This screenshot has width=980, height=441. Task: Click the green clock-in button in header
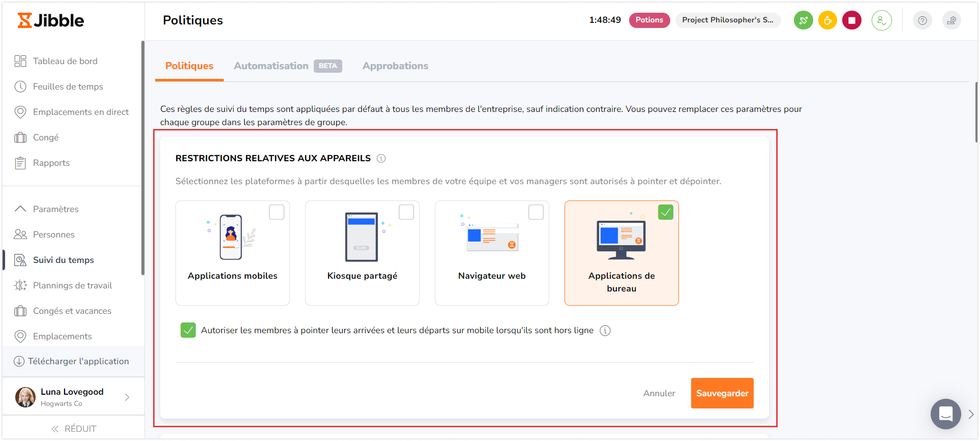(803, 20)
